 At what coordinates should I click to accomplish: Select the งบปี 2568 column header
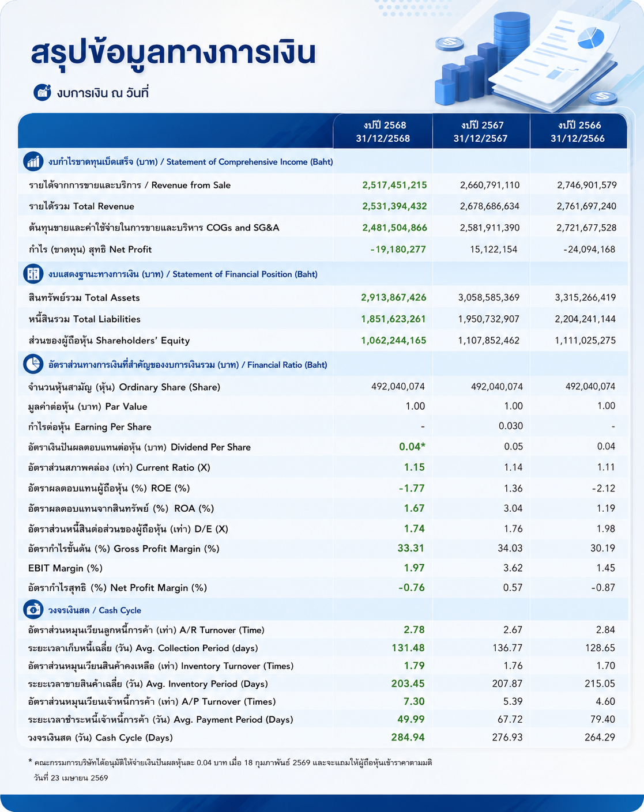click(383, 131)
